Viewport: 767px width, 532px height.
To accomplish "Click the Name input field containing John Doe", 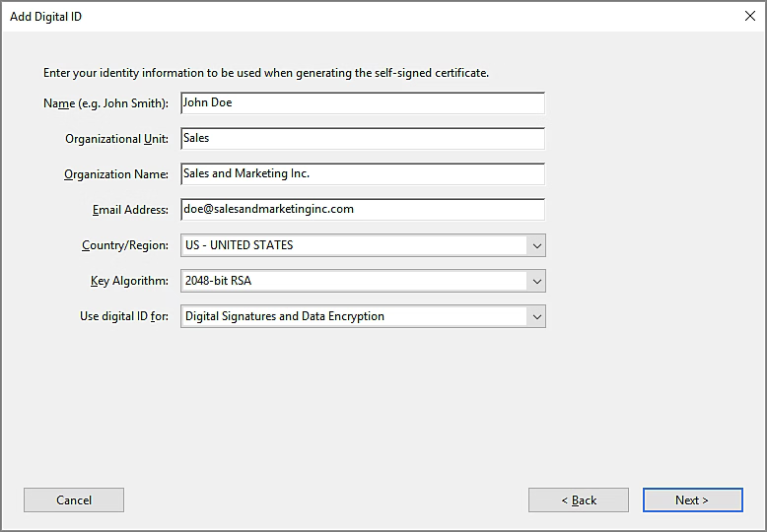I will click(x=363, y=103).
